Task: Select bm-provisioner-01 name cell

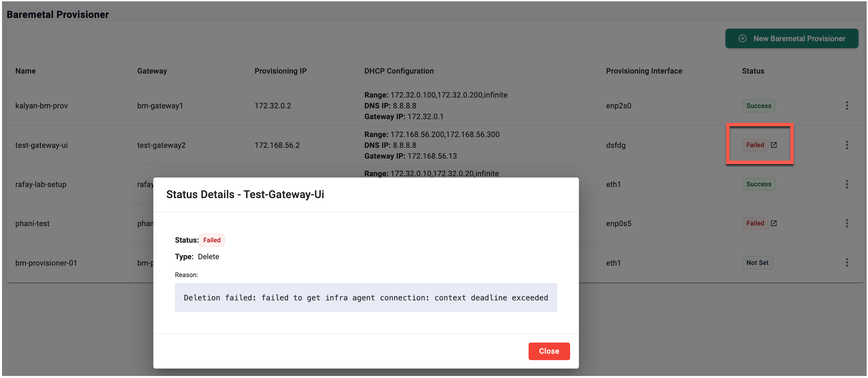Action: (x=46, y=263)
